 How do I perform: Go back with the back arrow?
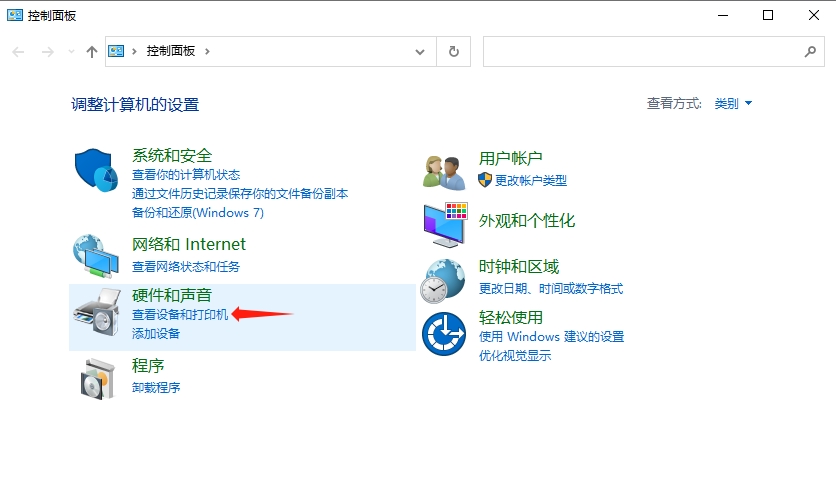18,52
